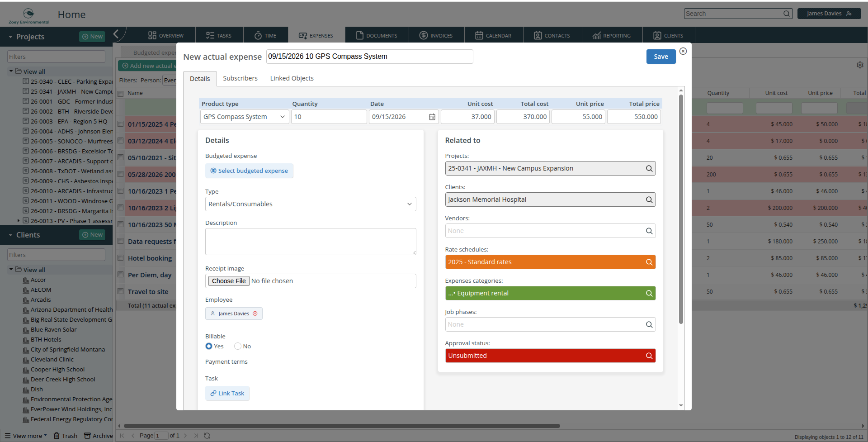Click Select budgeted expense button

pyautogui.click(x=249, y=171)
